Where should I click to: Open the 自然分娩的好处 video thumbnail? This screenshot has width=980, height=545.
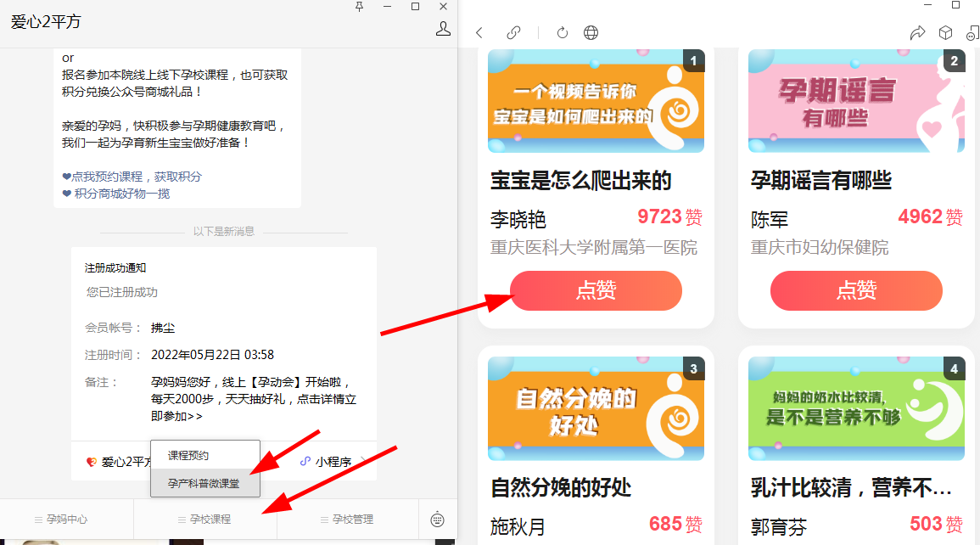[596, 409]
